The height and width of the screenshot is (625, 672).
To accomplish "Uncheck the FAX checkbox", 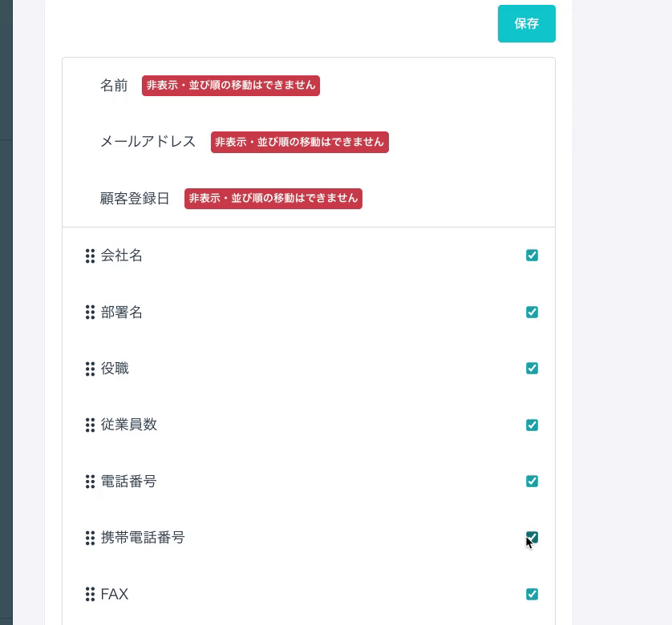I will pyautogui.click(x=532, y=595).
